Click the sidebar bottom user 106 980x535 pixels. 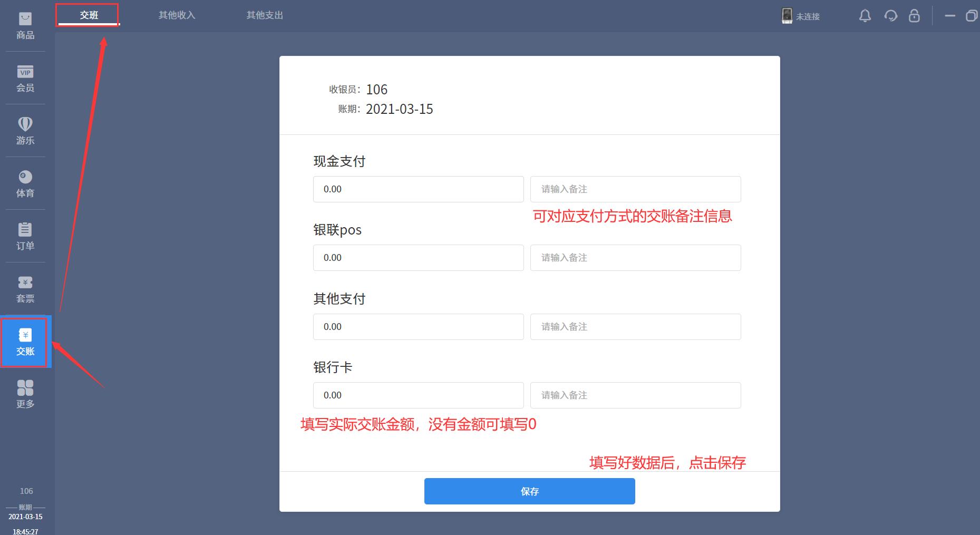[x=26, y=491]
